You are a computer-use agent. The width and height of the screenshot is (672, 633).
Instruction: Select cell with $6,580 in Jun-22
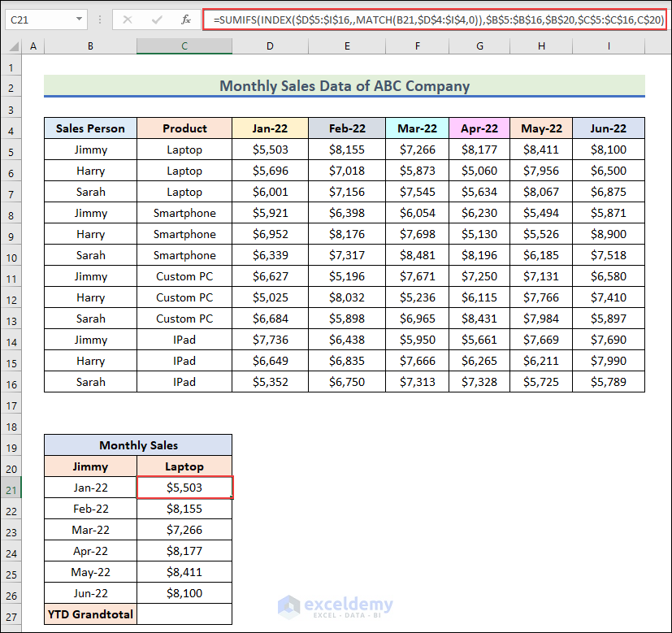click(609, 276)
